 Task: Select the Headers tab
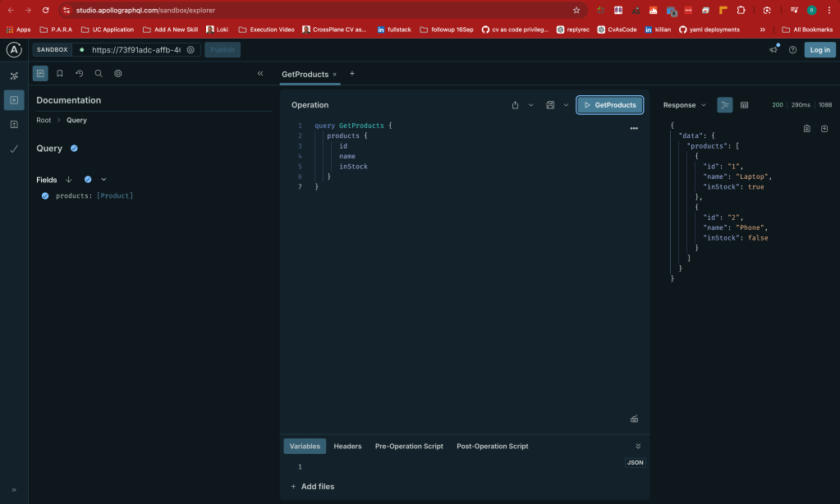coord(347,447)
